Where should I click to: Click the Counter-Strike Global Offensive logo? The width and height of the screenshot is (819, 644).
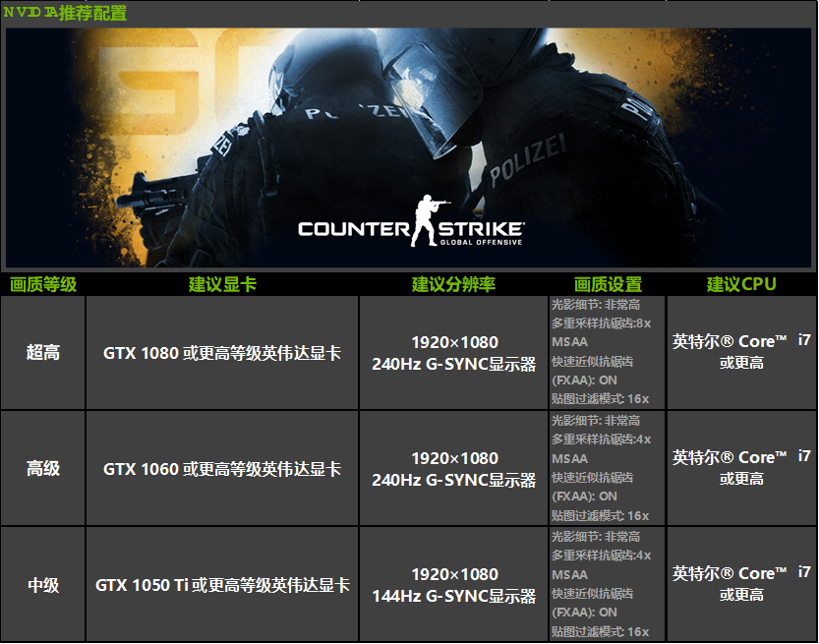(x=411, y=221)
